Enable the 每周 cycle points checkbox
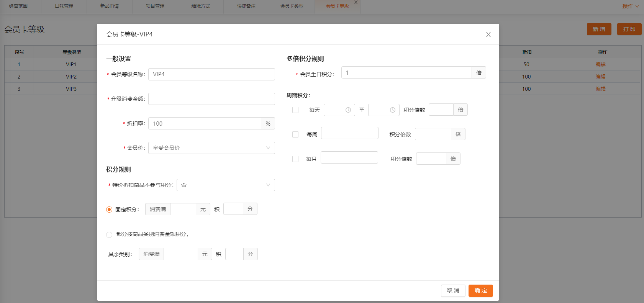Viewport: 644px width, 303px height. point(295,134)
